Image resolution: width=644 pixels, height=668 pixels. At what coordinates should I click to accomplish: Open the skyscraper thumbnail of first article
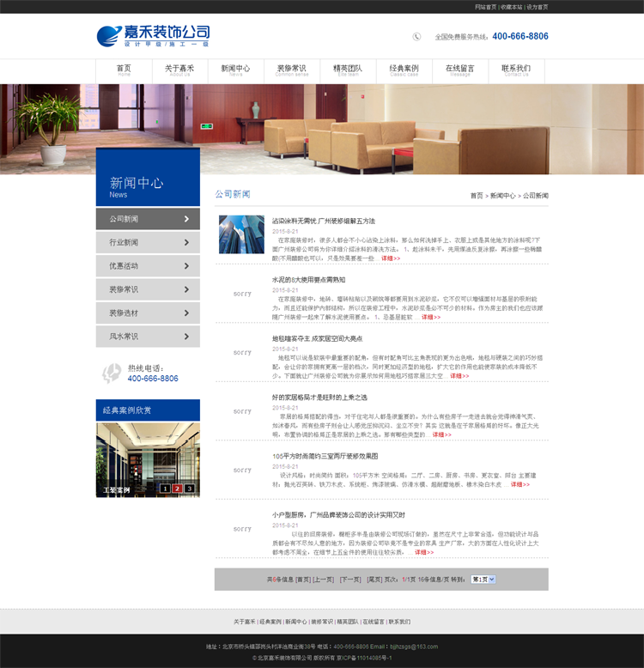click(x=241, y=234)
